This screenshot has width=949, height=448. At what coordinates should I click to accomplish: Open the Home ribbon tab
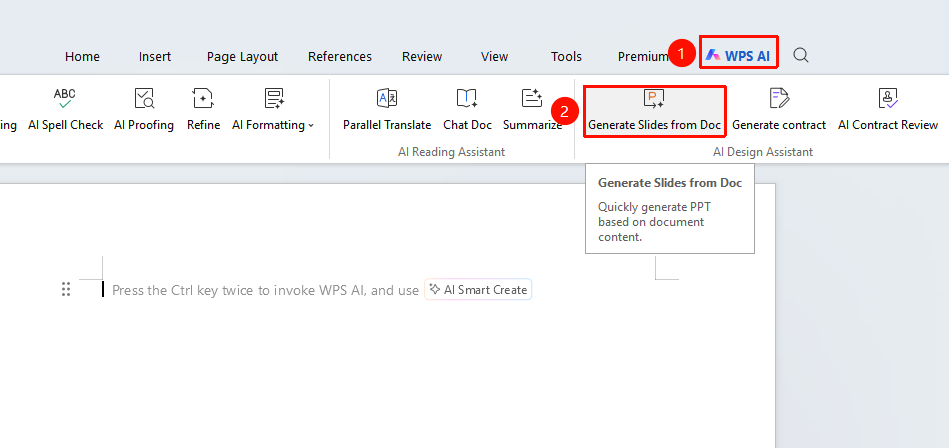(x=82, y=56)
